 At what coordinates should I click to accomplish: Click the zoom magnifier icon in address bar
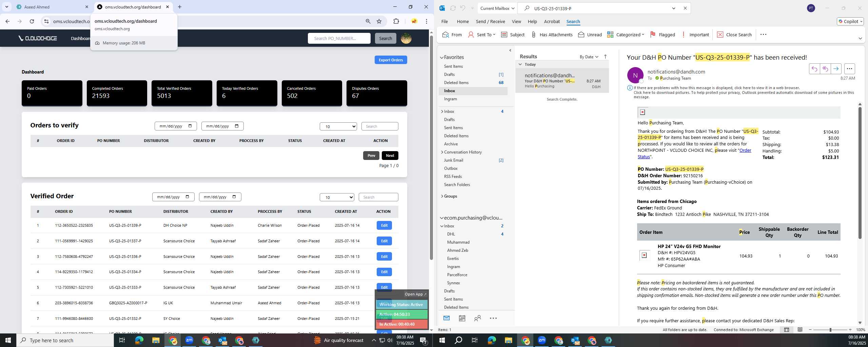(368, 21)
